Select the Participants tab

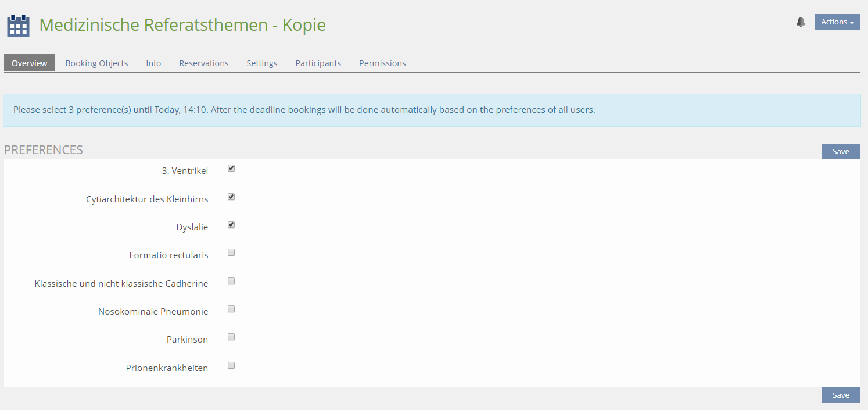pos(318,63)
